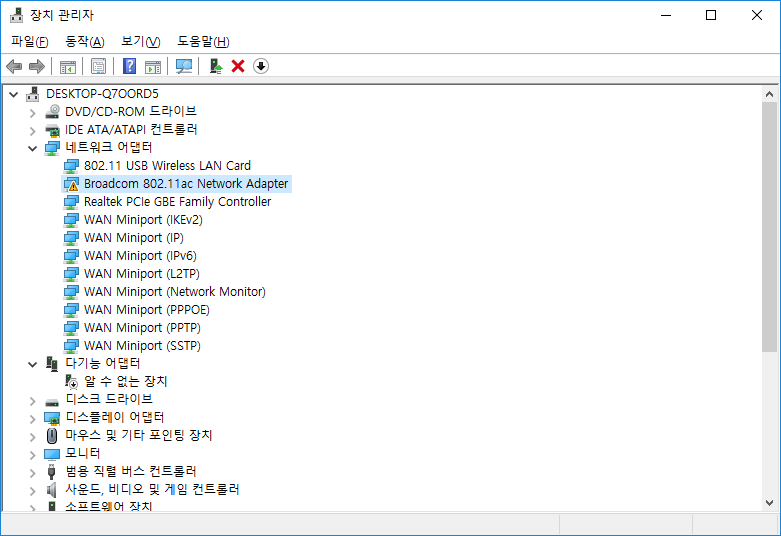Maximize the 장치 관리자 window
Image resolution: width=781 pixels, height=536 pixels.
pyautogui.click(x=711, y=15)
